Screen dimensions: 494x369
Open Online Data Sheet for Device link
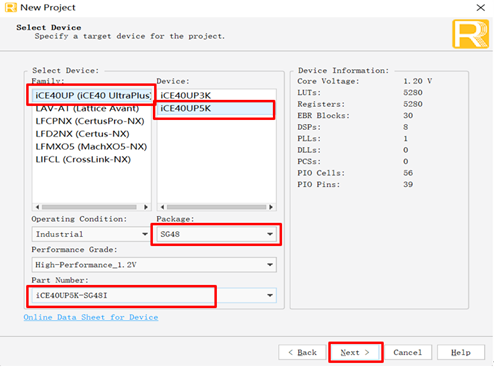tap(91, 317)
